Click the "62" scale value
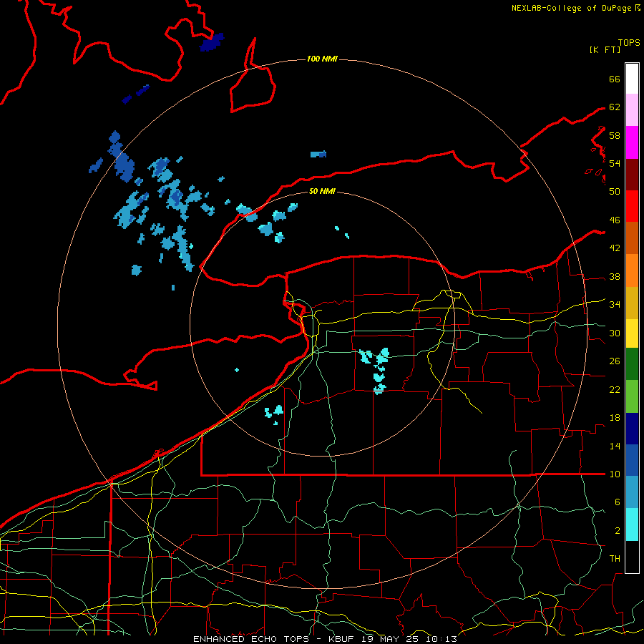 (615, 107)
